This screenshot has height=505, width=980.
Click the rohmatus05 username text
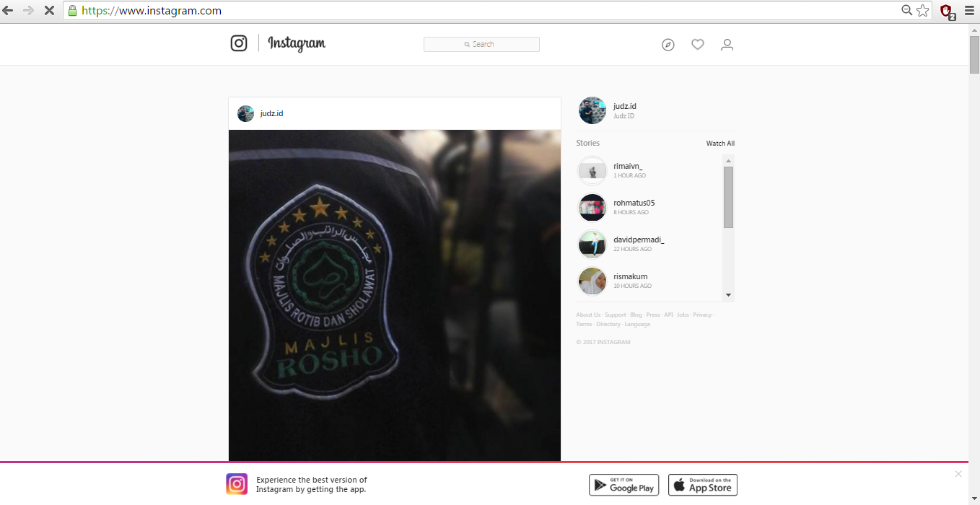[634, 203]
